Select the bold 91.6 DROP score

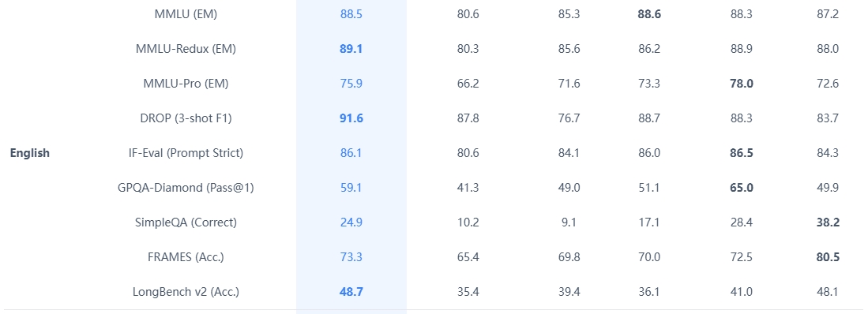tap(351, 118)
